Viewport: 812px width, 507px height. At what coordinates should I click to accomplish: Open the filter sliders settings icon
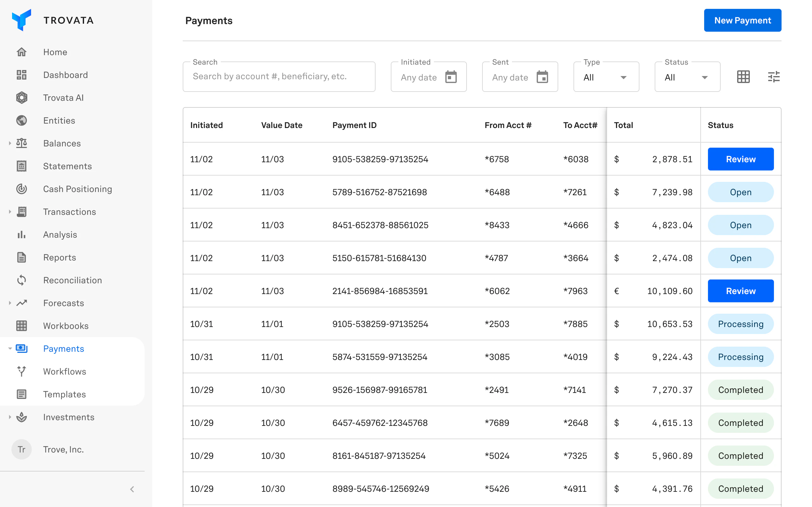coord(773,77)
